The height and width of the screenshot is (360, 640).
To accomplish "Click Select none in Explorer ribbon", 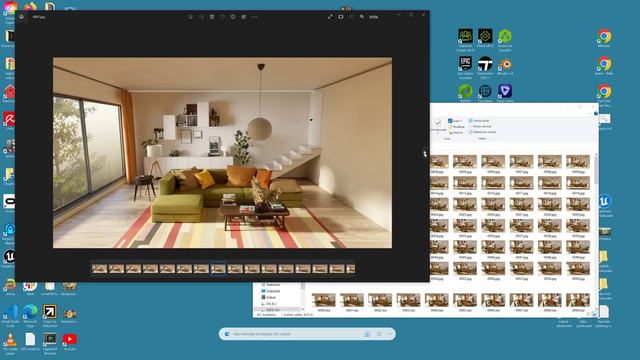I will point(480,127).
